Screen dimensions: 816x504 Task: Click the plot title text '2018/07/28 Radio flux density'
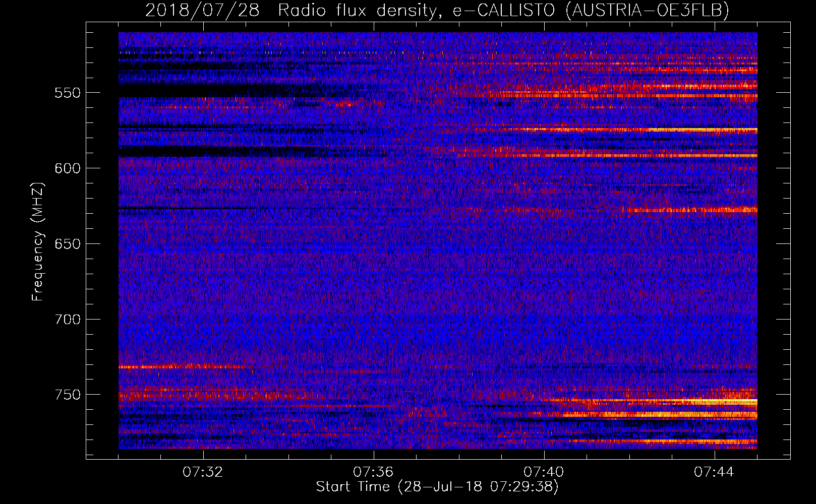coord(291,10)
